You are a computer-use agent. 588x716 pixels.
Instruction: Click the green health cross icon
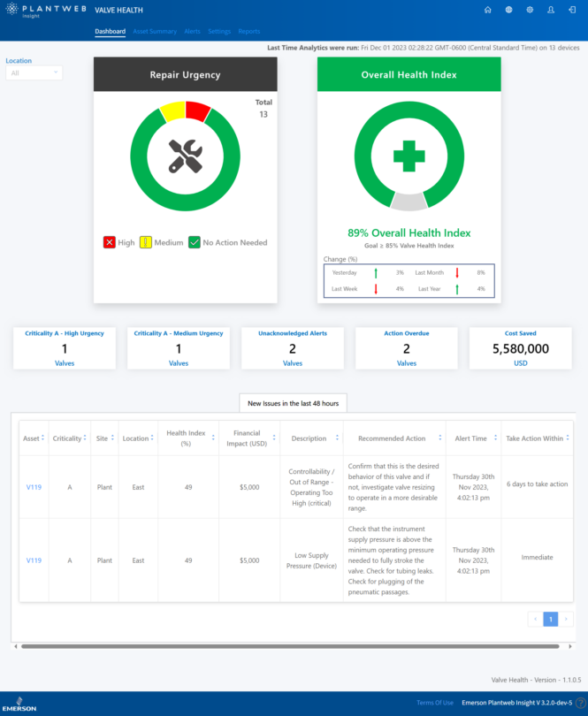tap(409, 156)
